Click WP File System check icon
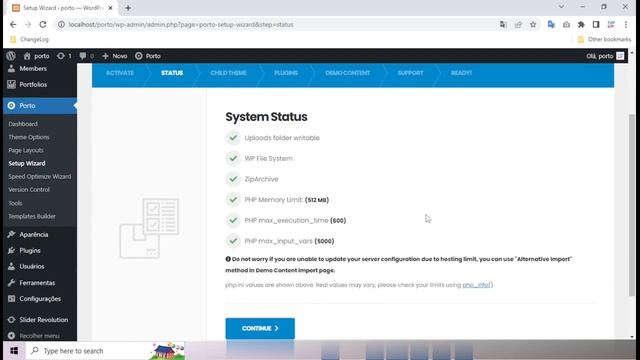This screenshot has height=360, width=640. pos(233,158)
